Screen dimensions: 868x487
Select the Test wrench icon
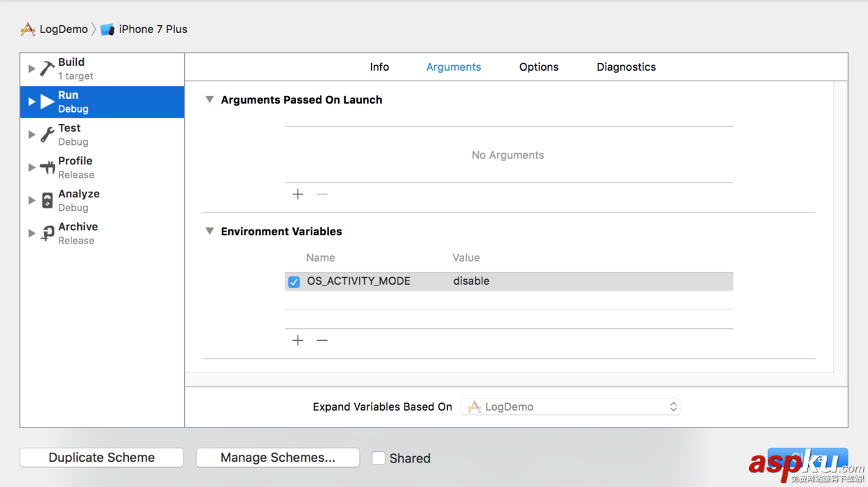pos(47,134)
